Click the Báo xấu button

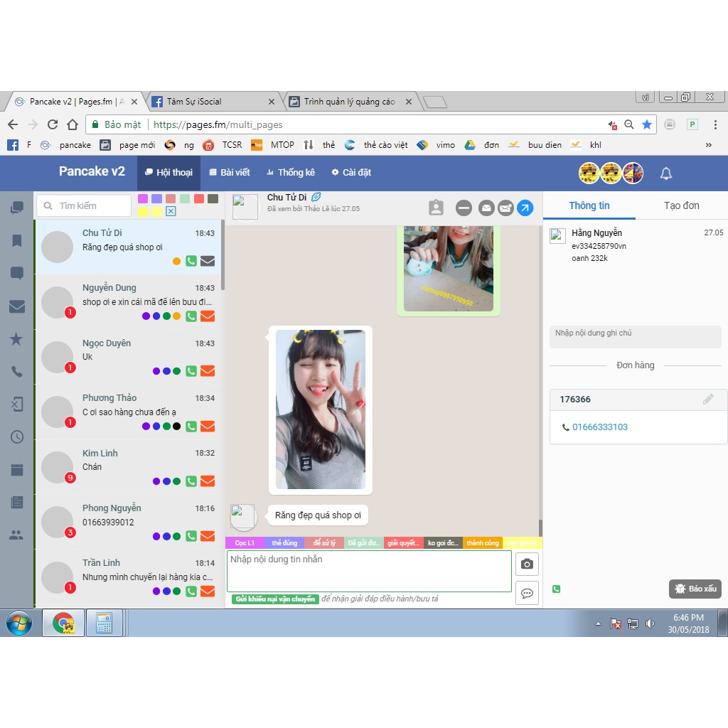point(695,589)
